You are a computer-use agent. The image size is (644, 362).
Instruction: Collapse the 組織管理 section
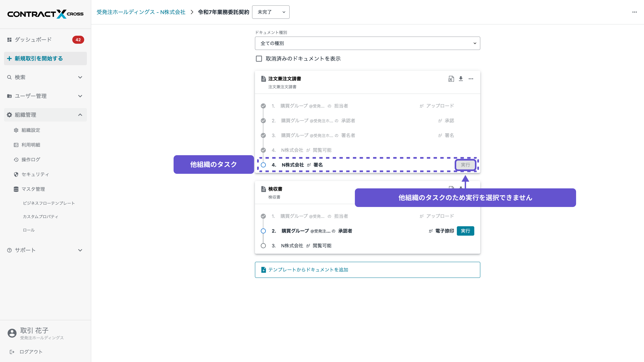80,115
